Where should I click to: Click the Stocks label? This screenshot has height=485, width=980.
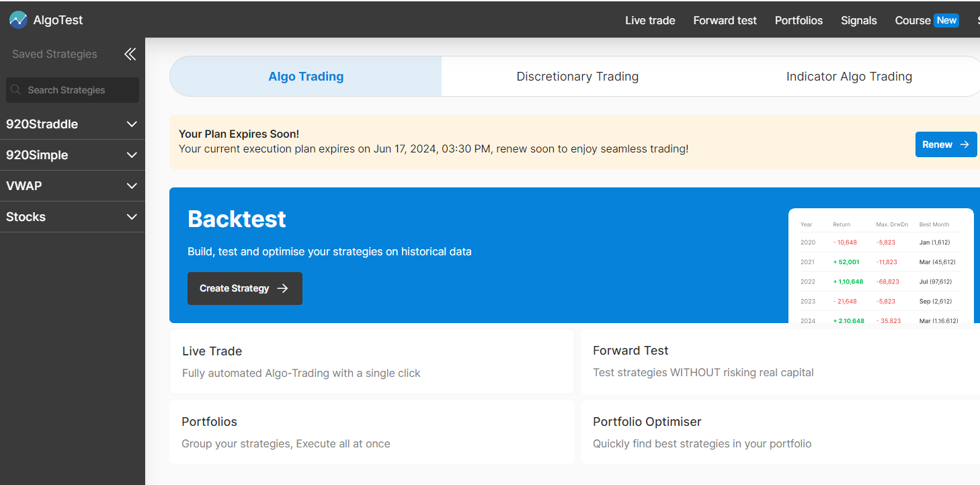[x=26, y=217]
